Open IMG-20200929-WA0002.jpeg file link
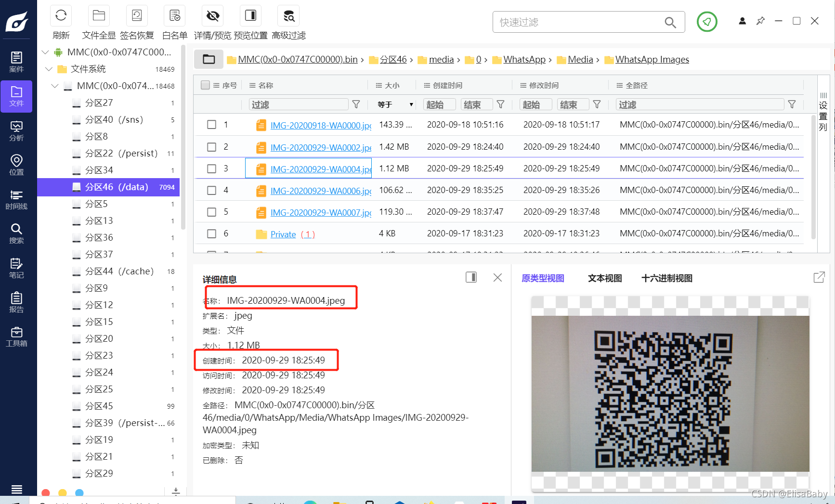Image resolution: width=835 pixels, height=504 pixels. point(321,147)
